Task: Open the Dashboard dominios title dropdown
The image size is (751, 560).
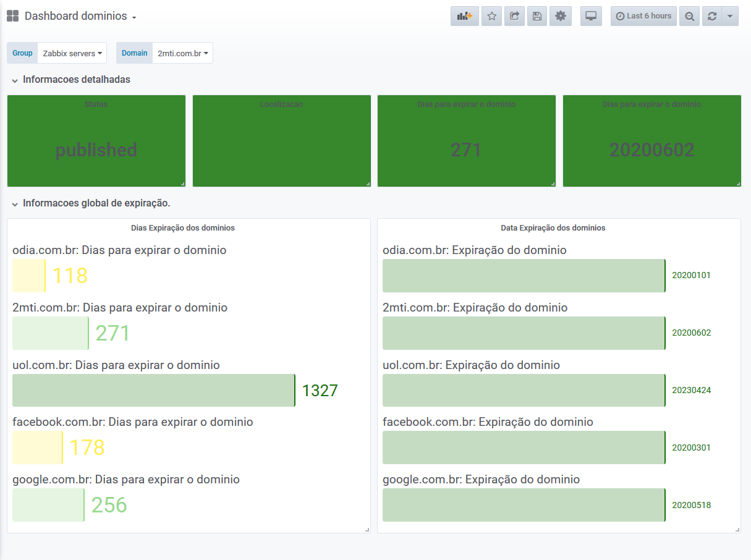Action: click(80, 16)
